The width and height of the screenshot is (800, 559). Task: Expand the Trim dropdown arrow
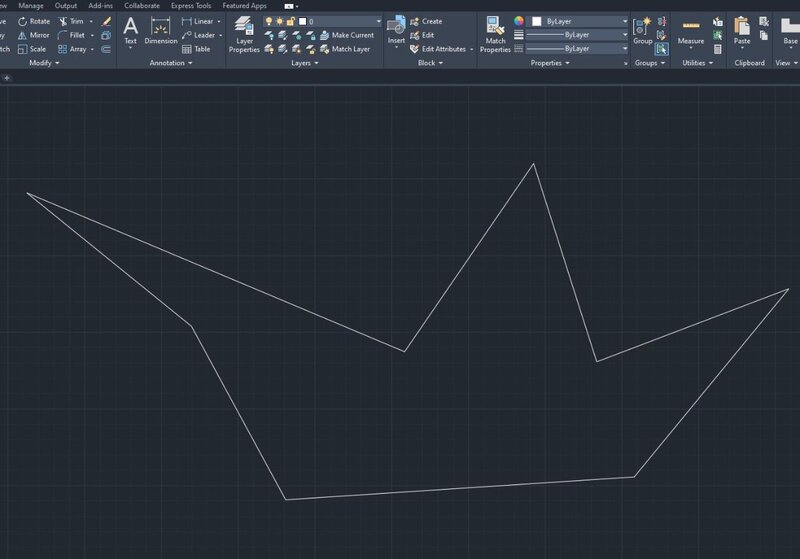91,21
